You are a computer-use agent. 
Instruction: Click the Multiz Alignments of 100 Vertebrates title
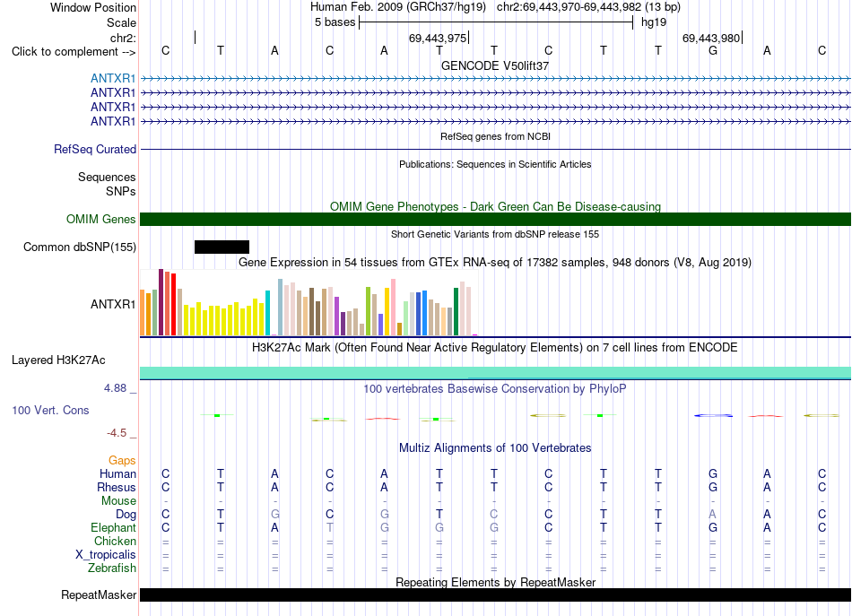pos(495,448)
